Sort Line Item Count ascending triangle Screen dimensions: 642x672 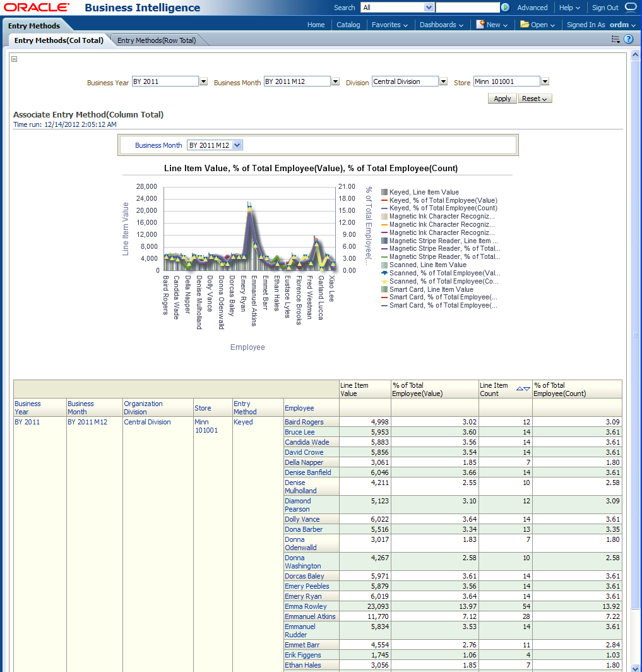[x=520, y=389]
